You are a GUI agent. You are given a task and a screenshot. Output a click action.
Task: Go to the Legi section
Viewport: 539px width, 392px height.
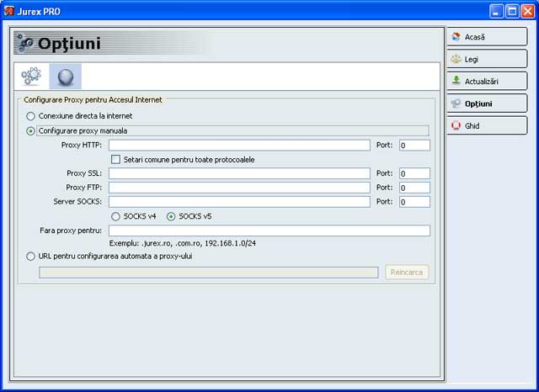pos(487,59)
